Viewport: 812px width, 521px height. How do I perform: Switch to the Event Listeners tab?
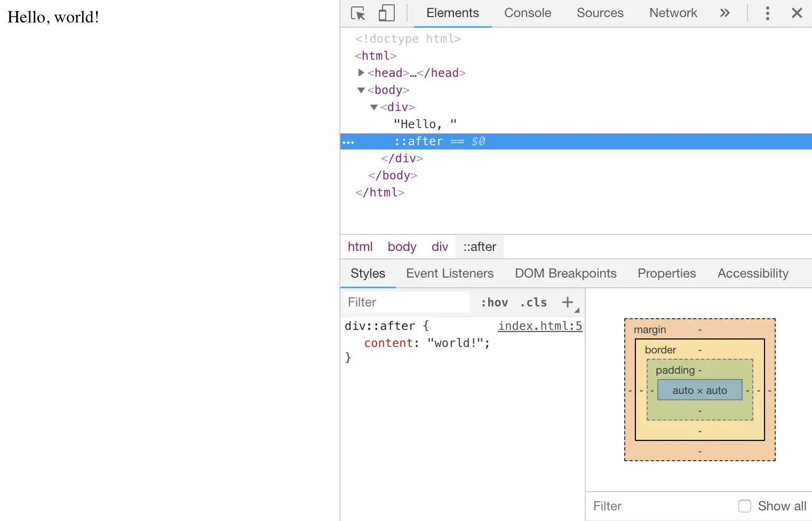[x=450, y=273]
